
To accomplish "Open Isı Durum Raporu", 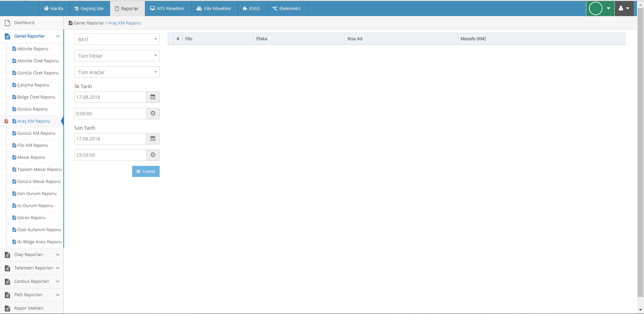I will point(35,206).
